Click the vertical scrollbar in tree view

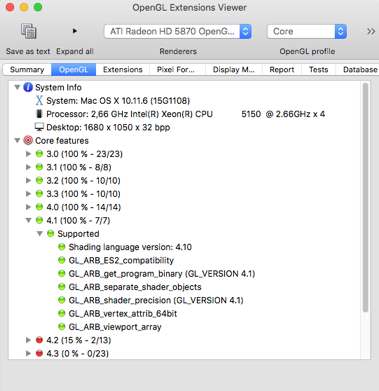[365, 198]
